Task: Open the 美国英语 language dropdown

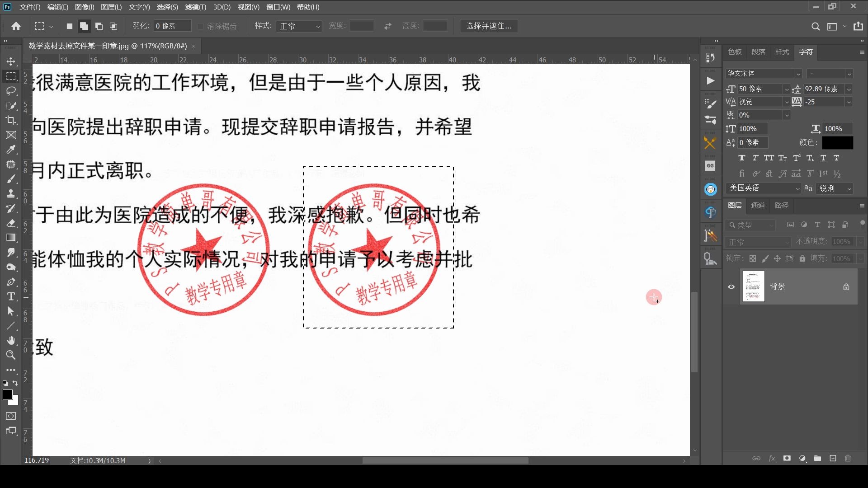Action: click(764, 188)
